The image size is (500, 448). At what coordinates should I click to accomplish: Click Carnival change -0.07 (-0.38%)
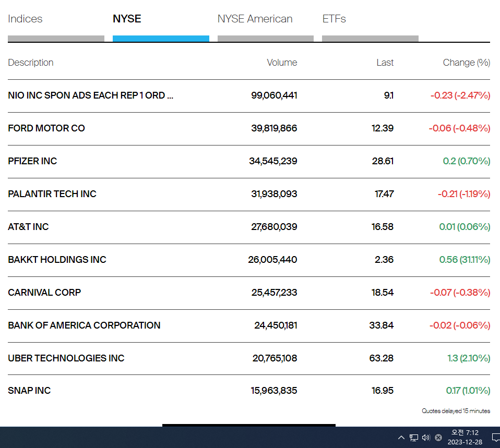pyautogui.click(x=460, y=292)
